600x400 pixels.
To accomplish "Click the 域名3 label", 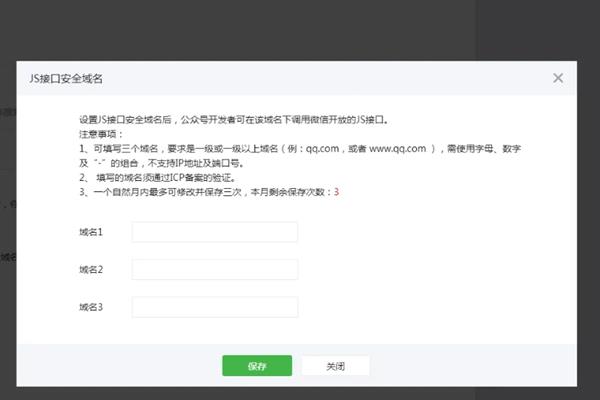I will 91,307.
